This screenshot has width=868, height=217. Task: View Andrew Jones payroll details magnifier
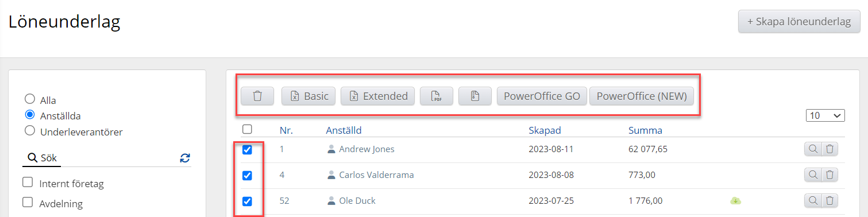[x=813, y=149]
